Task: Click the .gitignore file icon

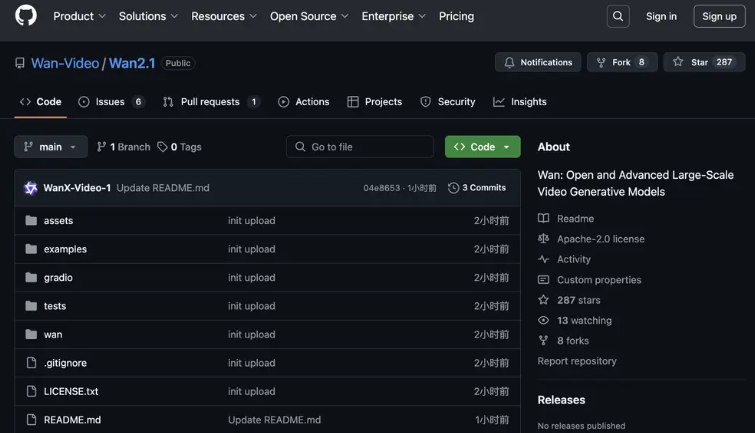Action: pos(30,363)
